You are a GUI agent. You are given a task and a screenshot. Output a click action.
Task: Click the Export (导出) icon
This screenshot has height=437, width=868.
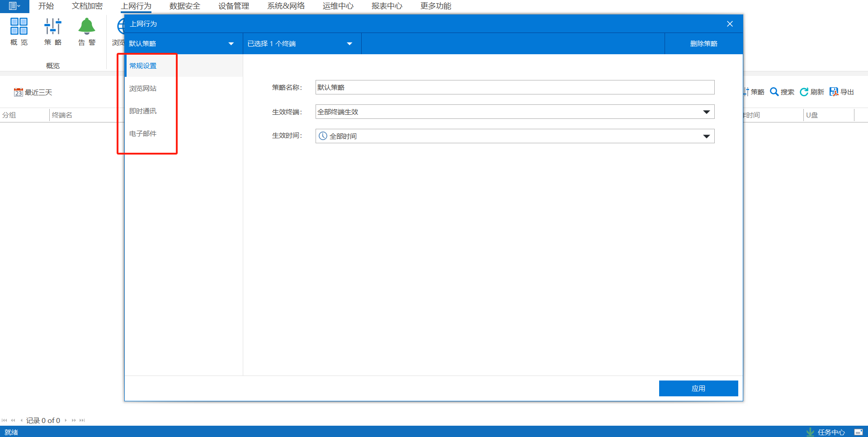pos(834,92)
